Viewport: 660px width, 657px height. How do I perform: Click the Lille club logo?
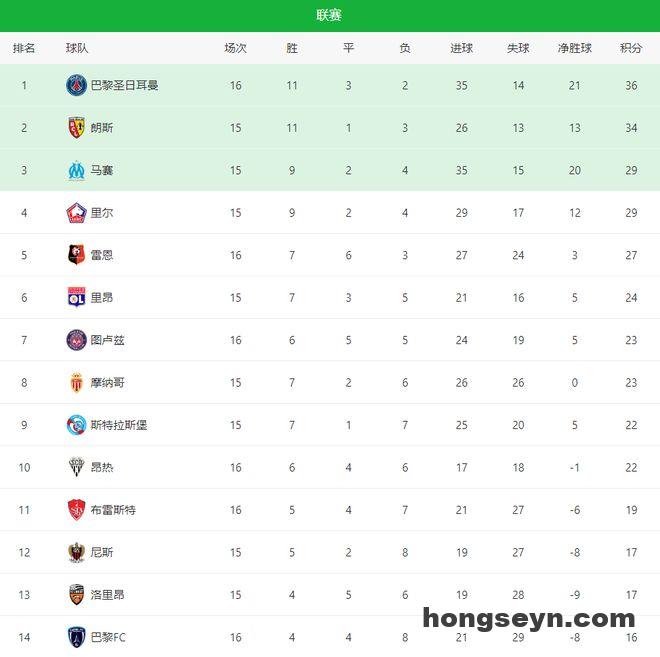(77, 213)
